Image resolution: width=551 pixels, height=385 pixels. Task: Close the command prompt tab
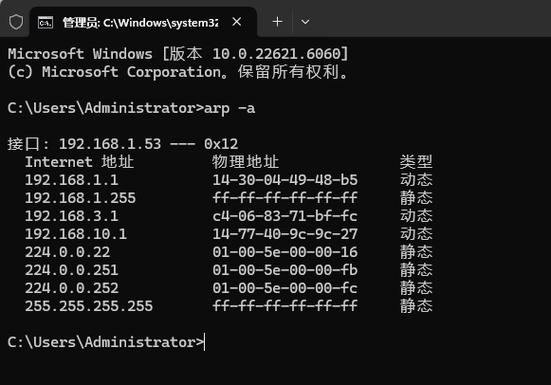tap(237, 22)
